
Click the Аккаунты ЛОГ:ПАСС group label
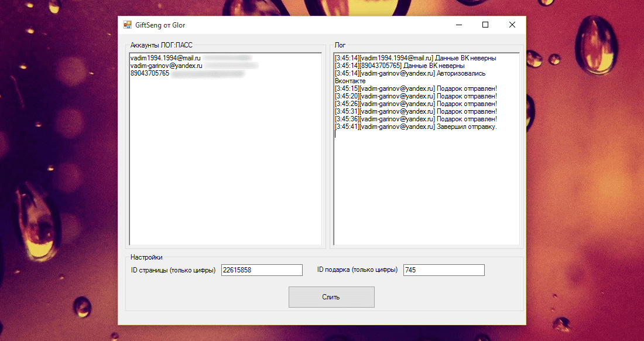tap(162, 45)
